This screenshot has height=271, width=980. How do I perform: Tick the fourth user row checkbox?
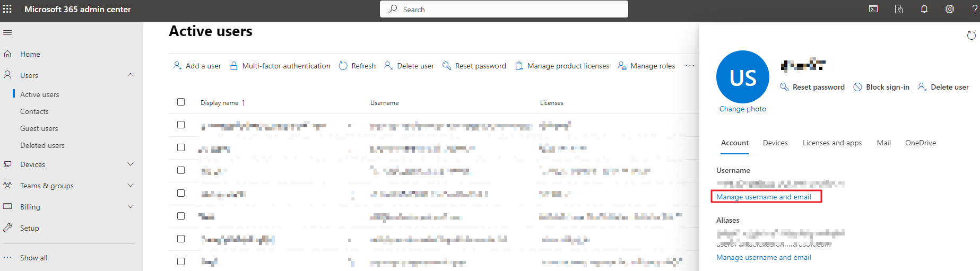[181, 193]
